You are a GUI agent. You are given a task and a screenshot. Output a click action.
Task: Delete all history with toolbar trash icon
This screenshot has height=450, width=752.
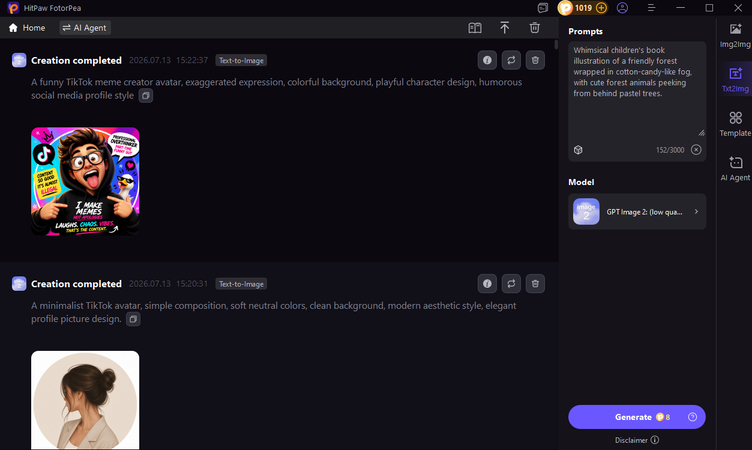pyautogui.click(x=534, y=28)
